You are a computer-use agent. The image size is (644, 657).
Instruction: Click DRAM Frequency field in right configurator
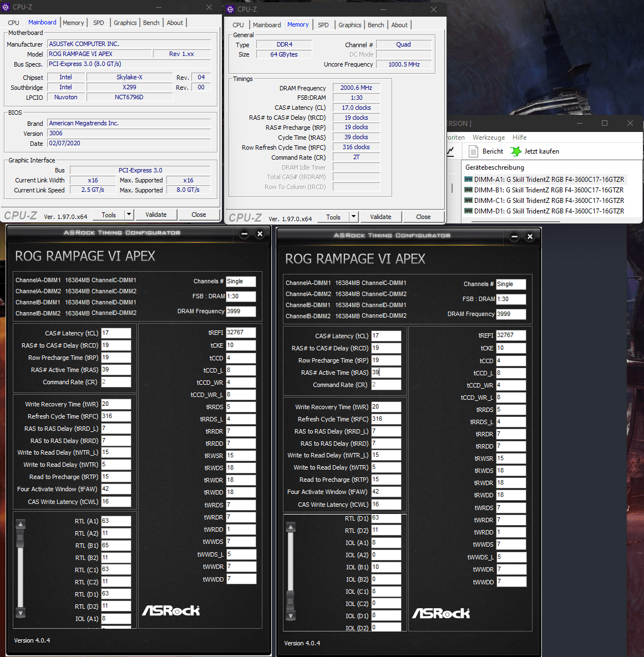click(x=511, y=314)
